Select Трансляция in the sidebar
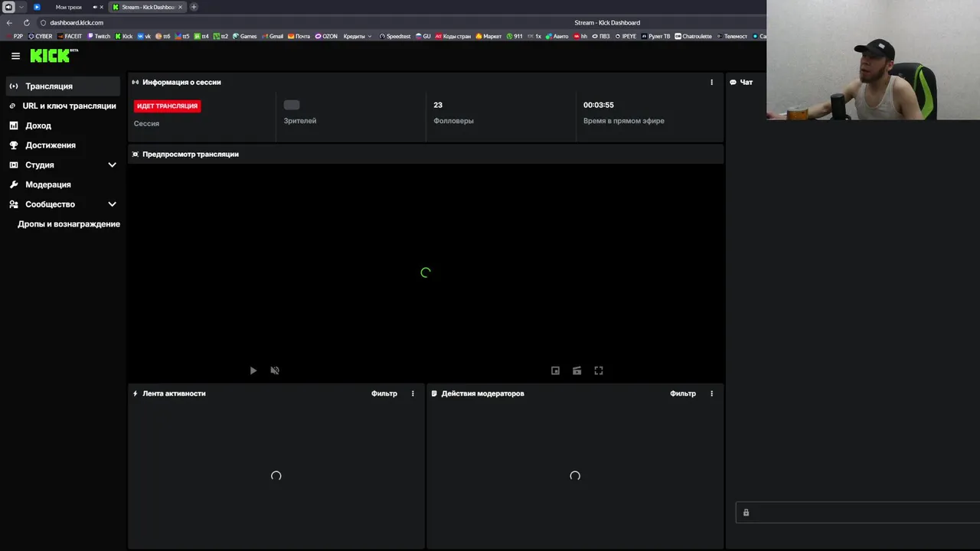980x551 pixels. [63, 86]
